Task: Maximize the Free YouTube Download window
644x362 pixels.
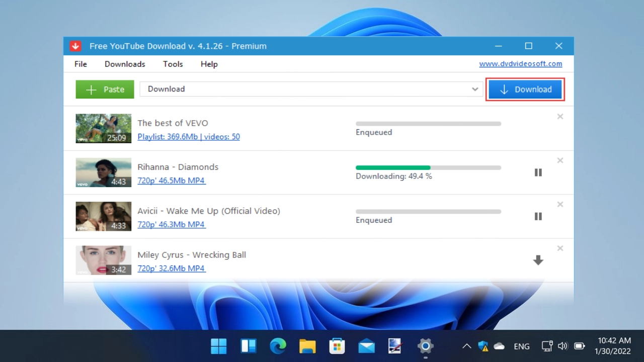Action: 528,46
